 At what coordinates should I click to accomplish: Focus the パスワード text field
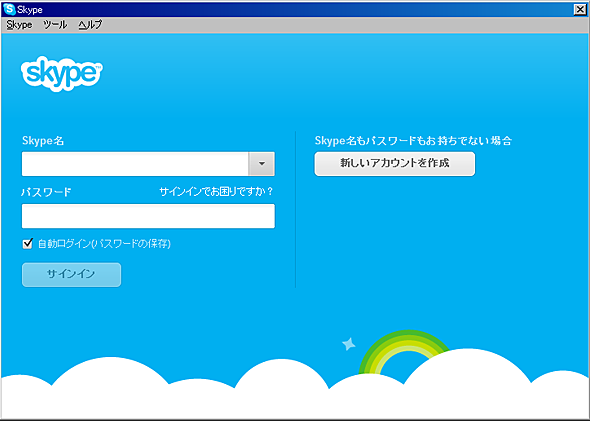click(x=148, y=216)
